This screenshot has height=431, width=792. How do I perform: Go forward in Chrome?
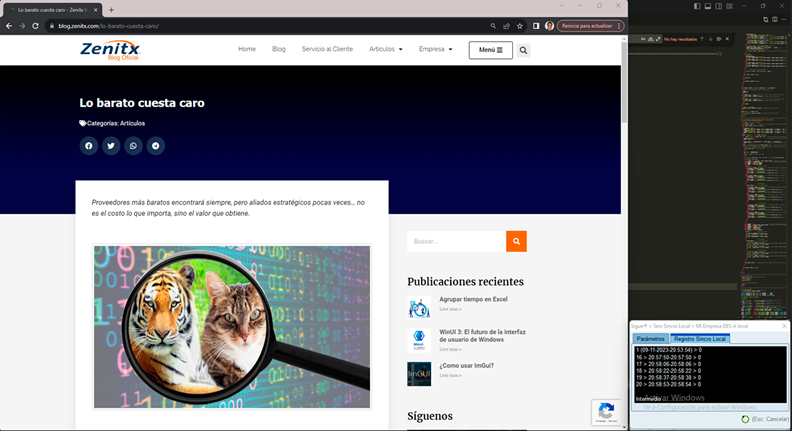(x=22, y=26)
